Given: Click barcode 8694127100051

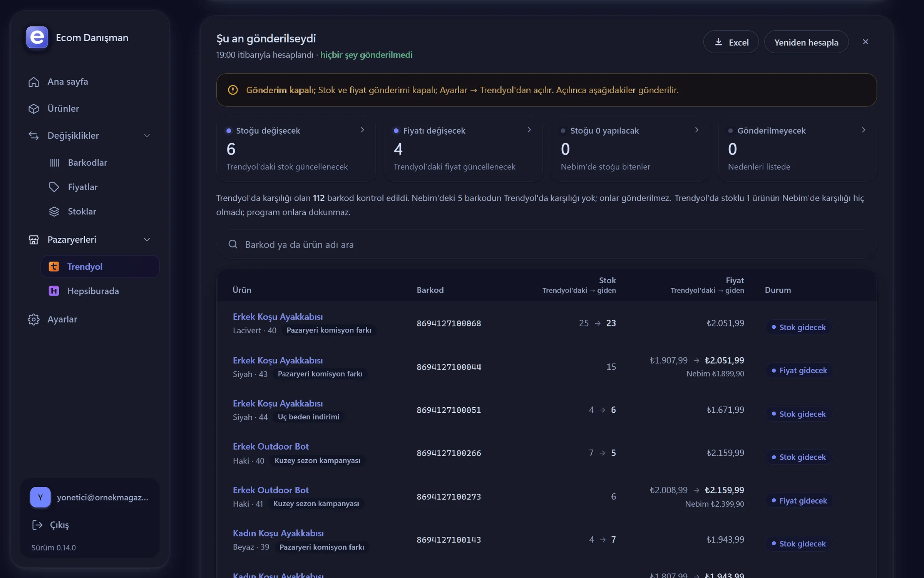Looking at the screenshot, I should [449, 410].
